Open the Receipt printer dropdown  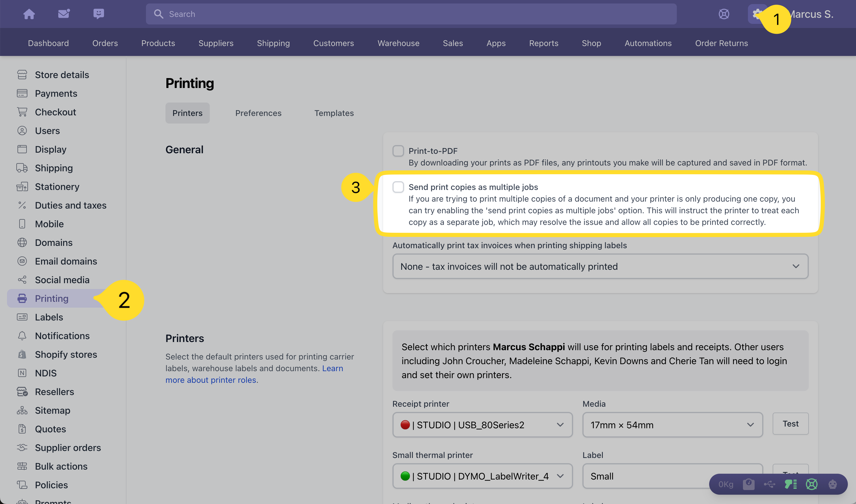tap(482, 425)
